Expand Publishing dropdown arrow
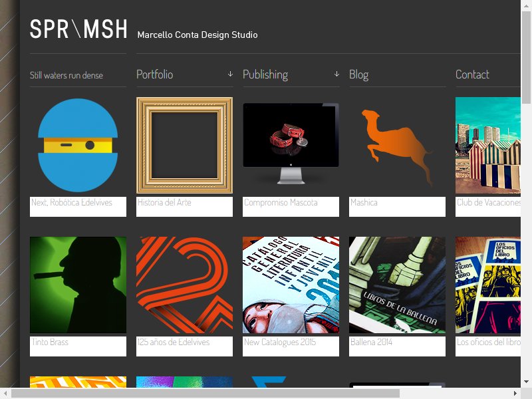532x399 pixels. (336, 74)
